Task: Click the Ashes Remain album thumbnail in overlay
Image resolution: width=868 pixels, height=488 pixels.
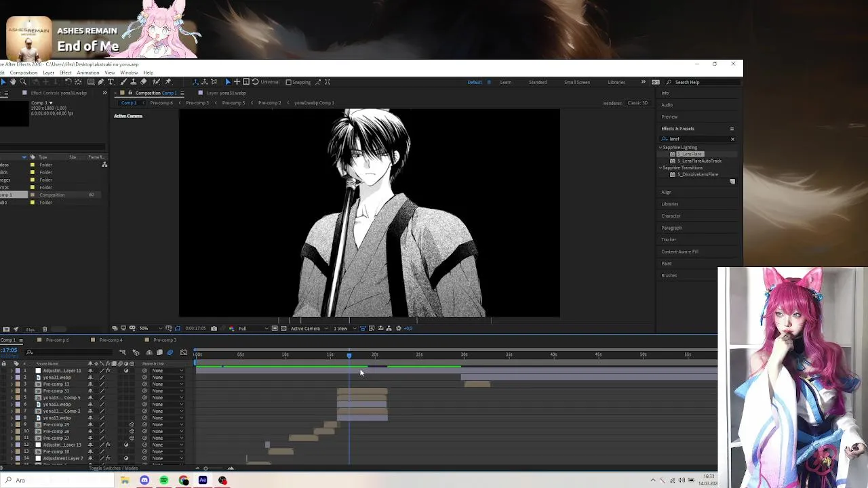Action: [x=28, y=37]
